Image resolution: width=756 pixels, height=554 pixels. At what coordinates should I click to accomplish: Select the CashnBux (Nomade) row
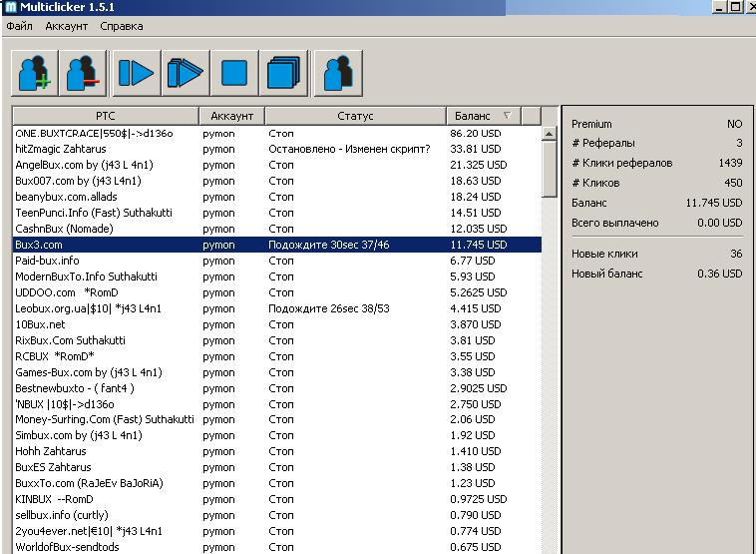[277, 229]
